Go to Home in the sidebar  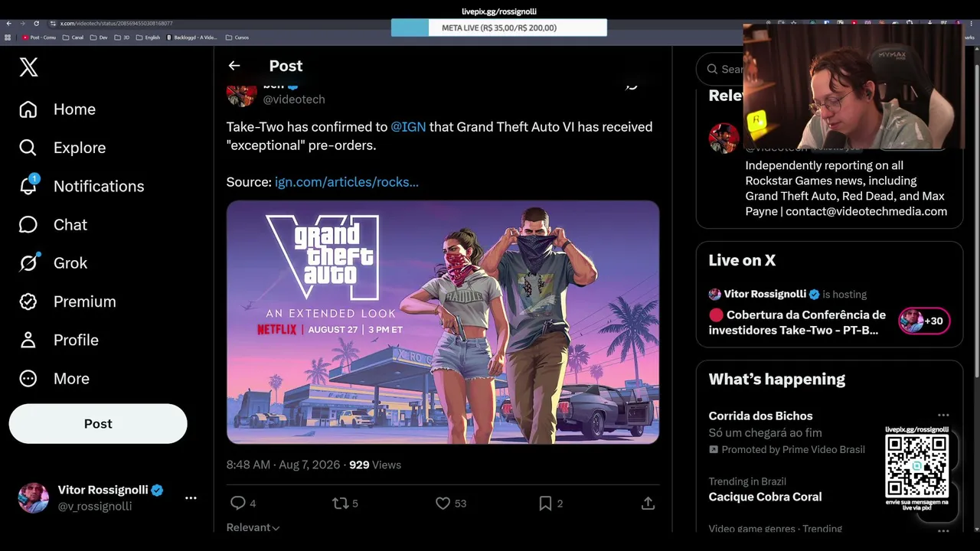[x=57, y=109]
